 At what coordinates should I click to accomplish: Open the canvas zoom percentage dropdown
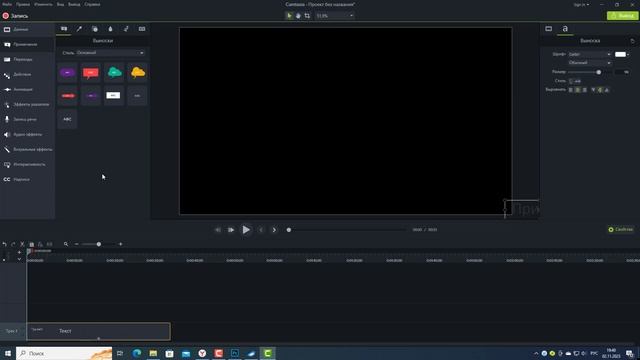pos(335,16)
